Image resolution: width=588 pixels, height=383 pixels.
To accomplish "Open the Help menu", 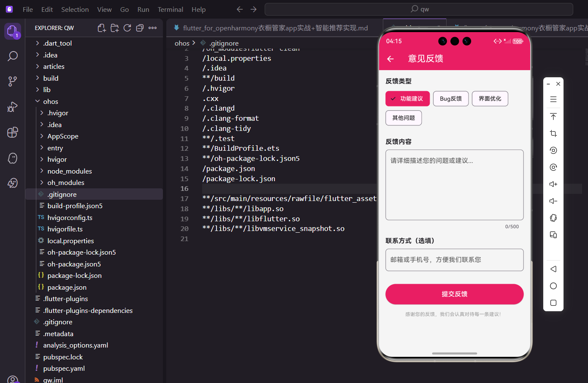I will coord(199,9).
